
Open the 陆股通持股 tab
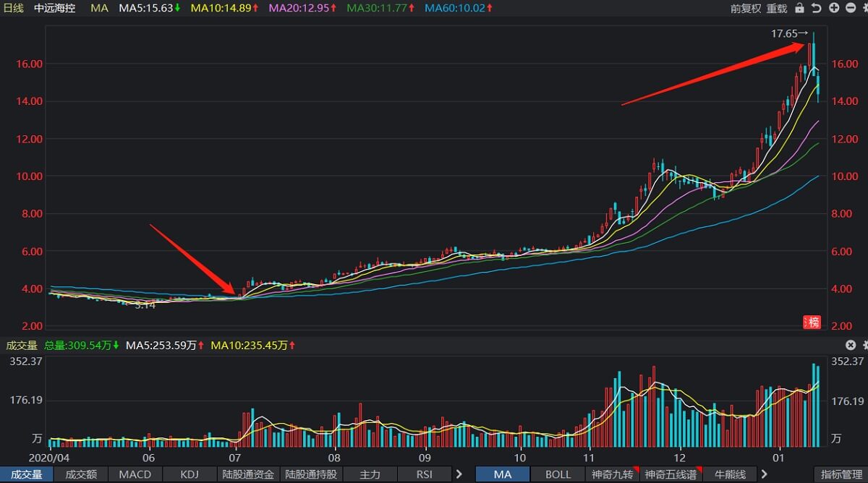311,474
